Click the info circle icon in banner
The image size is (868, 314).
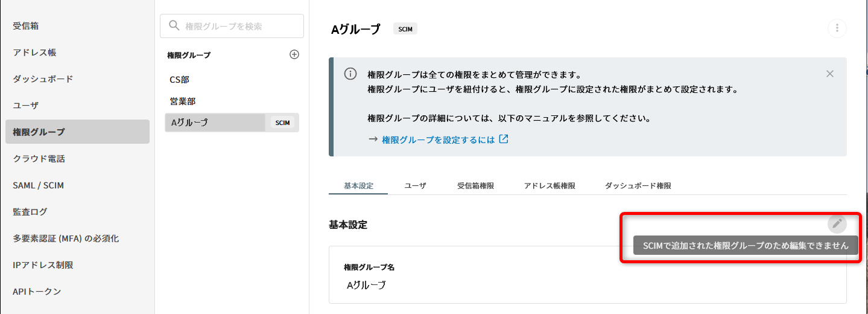point(350,74)
